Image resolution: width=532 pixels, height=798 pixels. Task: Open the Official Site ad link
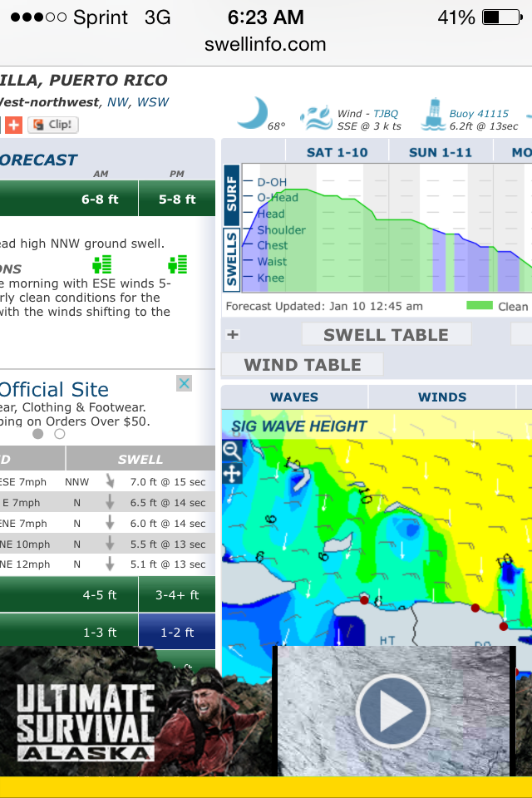[x=54, y=389]
